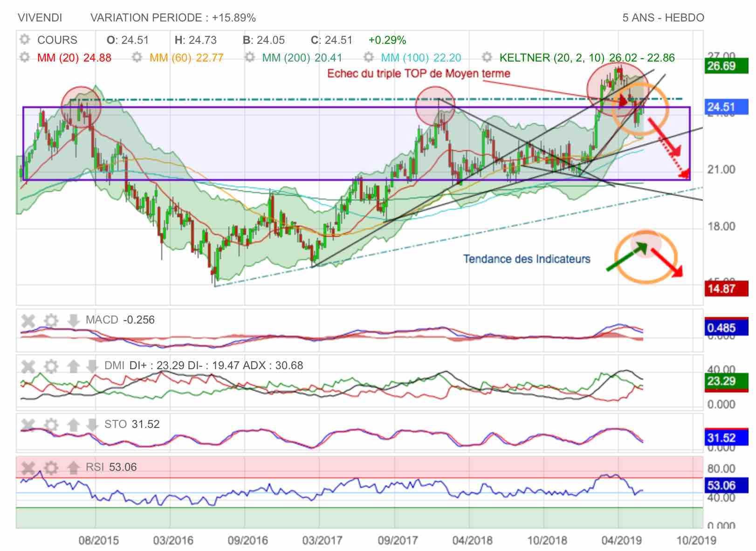This screenshot has width=756, height=551.
Task: Open settings gear for COURS
Action: [25, 40]
